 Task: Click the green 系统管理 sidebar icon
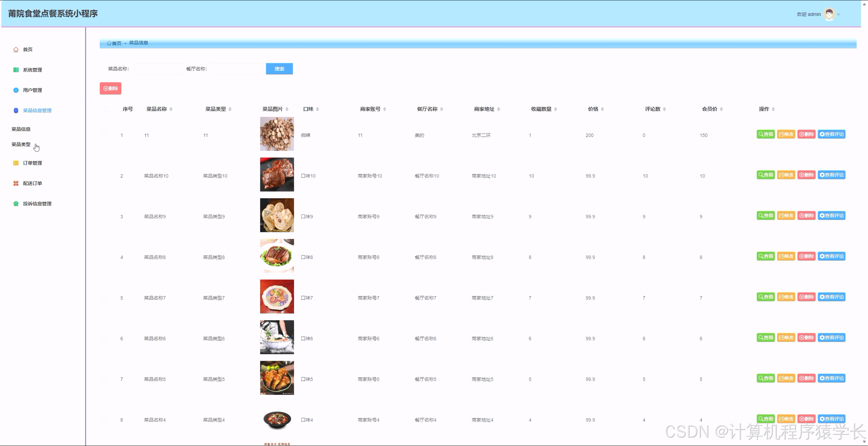pos(16,70)
